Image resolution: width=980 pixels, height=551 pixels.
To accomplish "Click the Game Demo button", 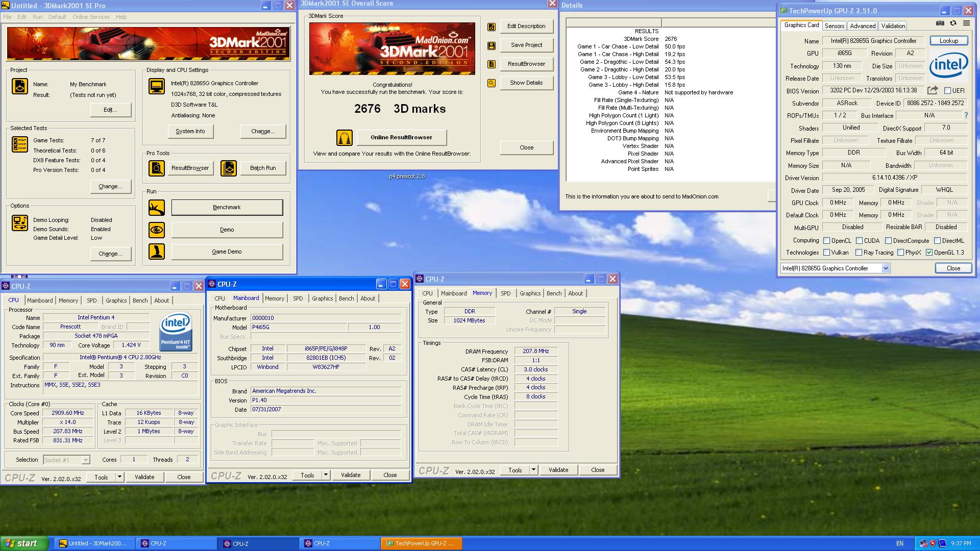I will [x=227, y=252].
